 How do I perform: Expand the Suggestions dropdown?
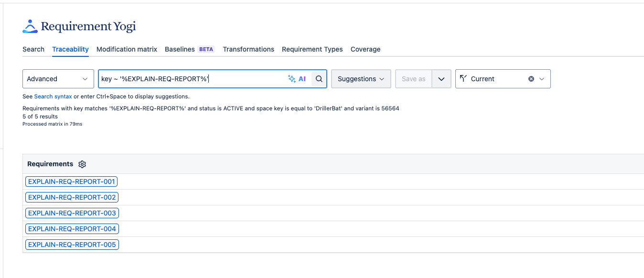(361, 79)
